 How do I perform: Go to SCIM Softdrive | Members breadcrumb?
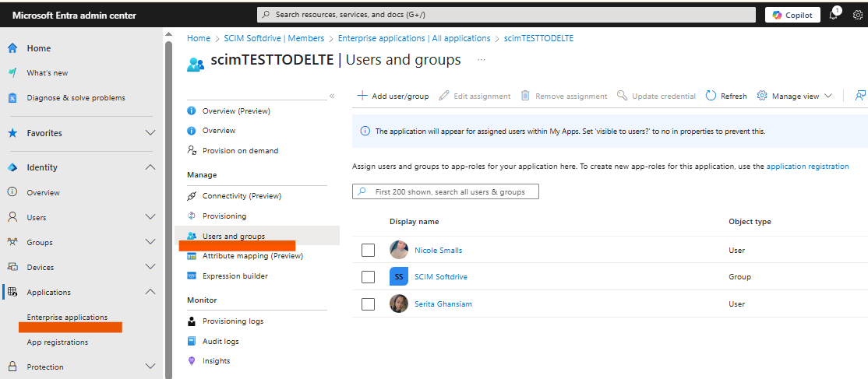click(274, 38)
